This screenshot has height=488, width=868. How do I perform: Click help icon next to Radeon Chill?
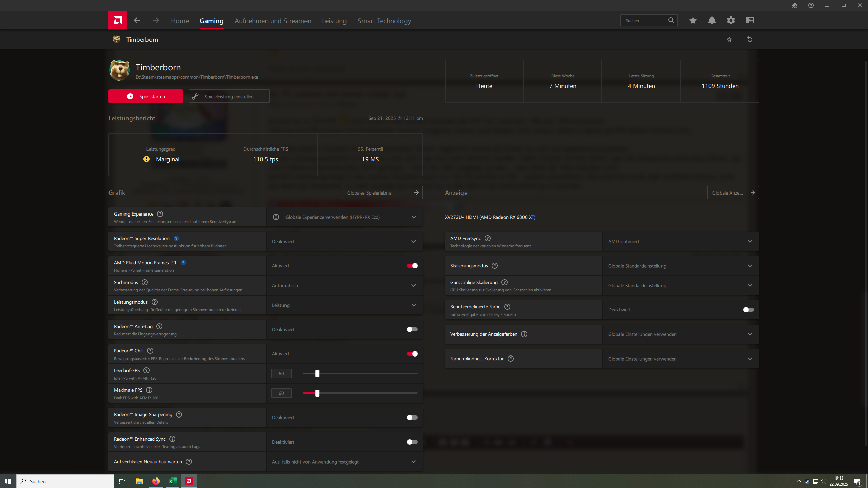coord(150,351)
